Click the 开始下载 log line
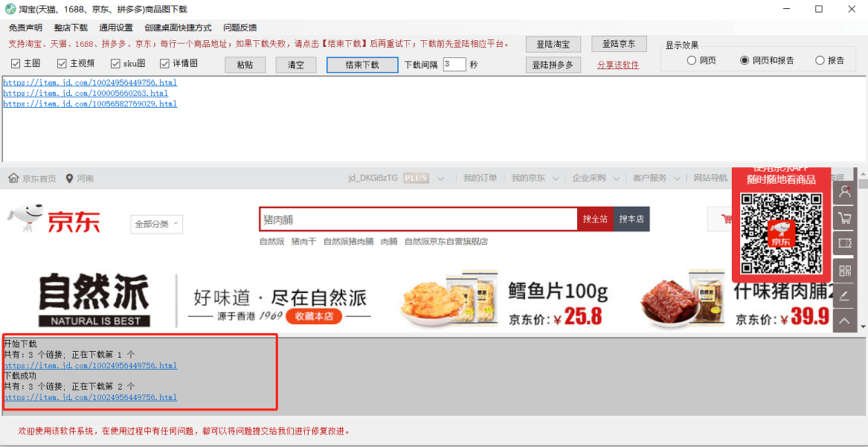This screenshot has height=447, width=868. 20,344
